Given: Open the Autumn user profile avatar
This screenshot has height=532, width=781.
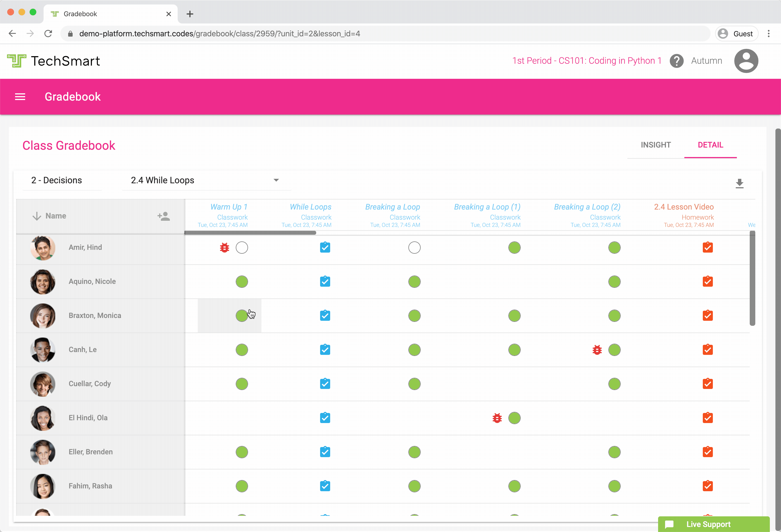Looking at the screenshot, I should point(746,61).
